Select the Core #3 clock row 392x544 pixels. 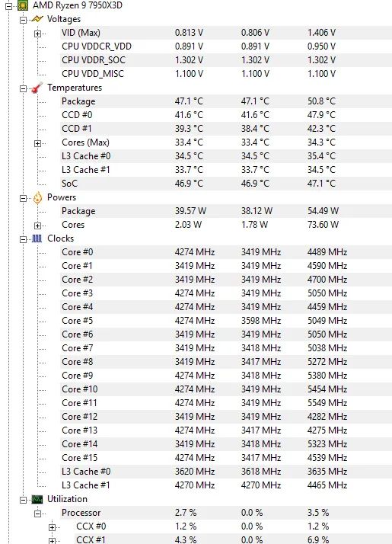pos(226,293)
